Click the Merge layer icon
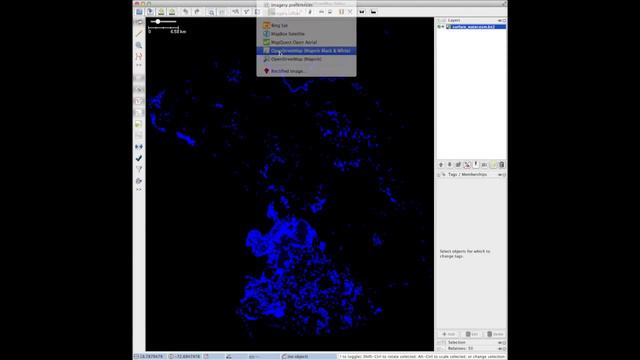640x360 pixels. tap(484, 164)
